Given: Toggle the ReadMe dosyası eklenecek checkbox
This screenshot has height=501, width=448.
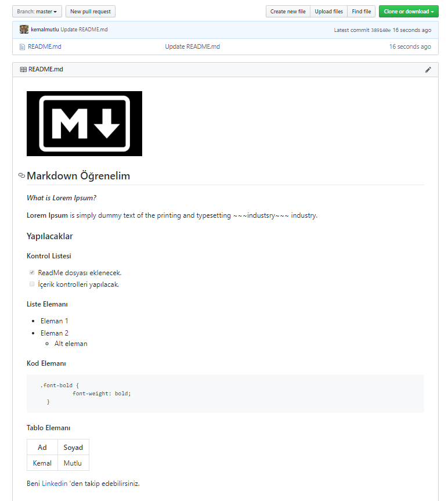Looking at the screenshot, I should click(32, 272).
